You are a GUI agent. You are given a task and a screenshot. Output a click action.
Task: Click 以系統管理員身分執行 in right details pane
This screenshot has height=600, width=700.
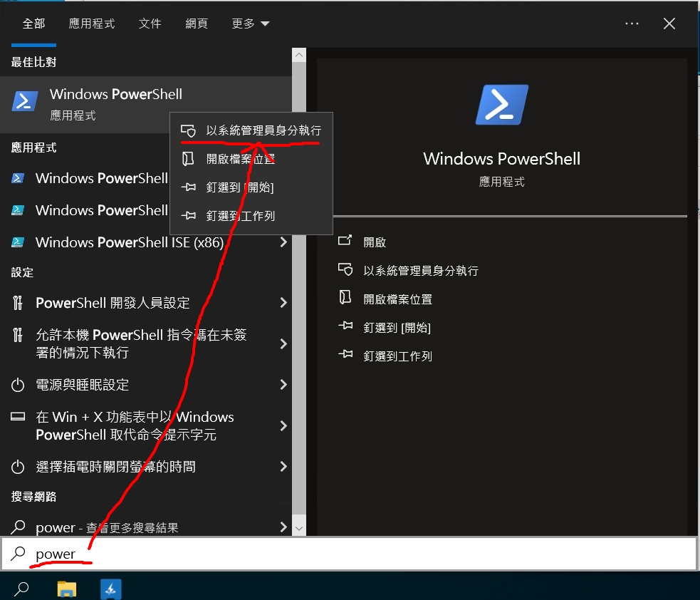point(421,270)
